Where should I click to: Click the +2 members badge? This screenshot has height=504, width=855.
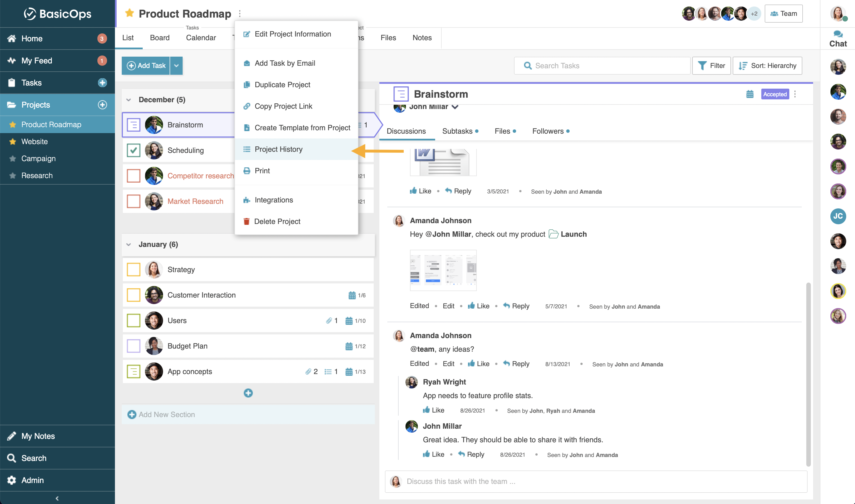(754, 14)
